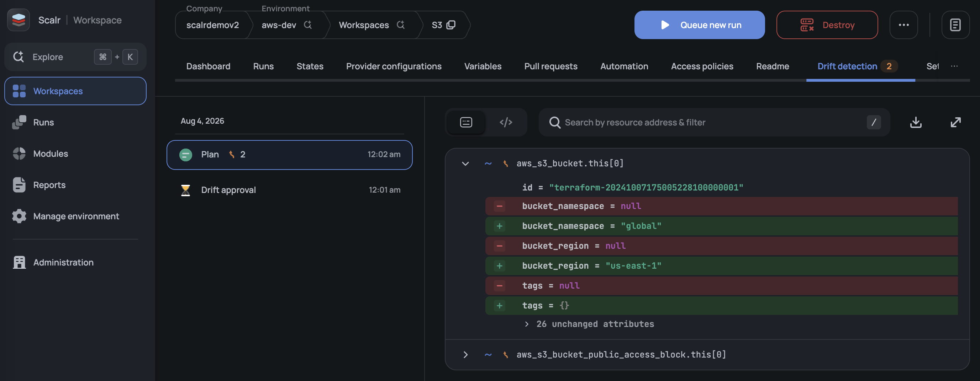The height and width of the screenshot is (381, 980).
Task: Download the drift plan output
Action: click(x=916, y=122)
